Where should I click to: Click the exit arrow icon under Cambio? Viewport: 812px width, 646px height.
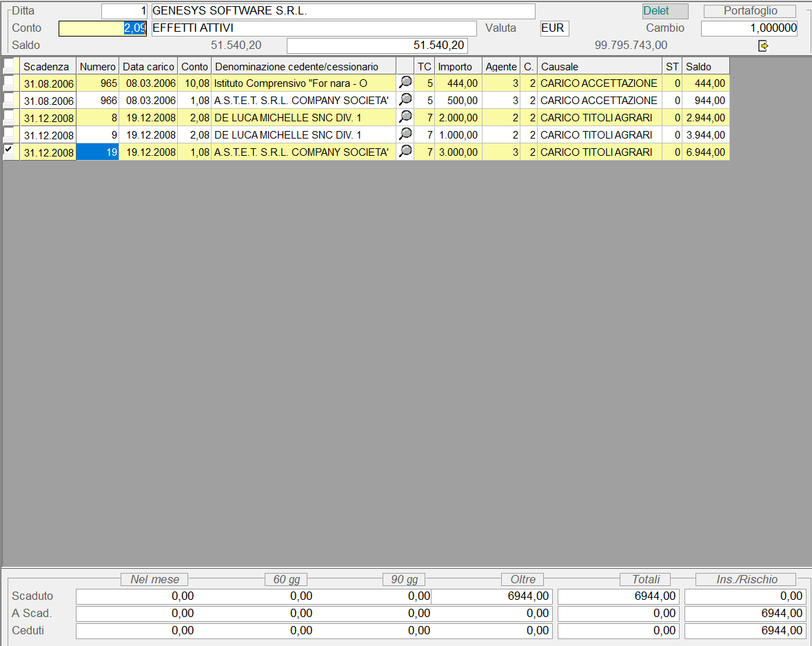763,46
